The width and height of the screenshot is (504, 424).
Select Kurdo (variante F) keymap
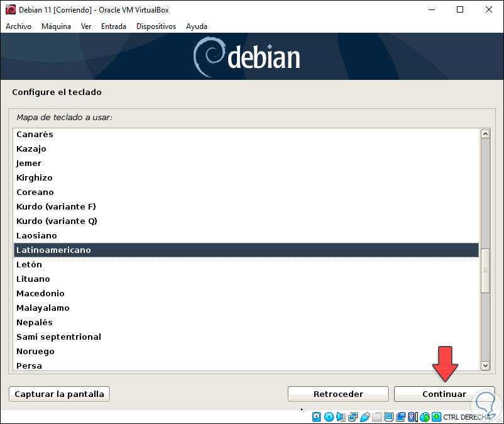point(246,206)
